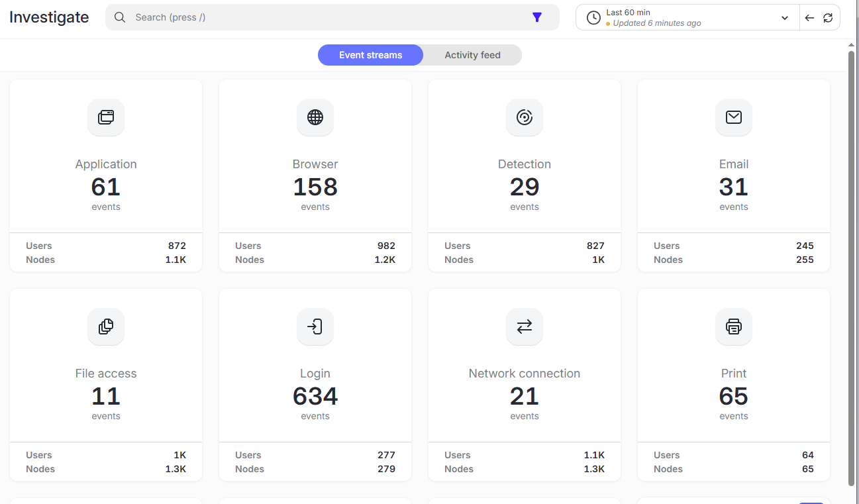Click the magnifying glass search icon
859x504 pixels.
click(120, 18)
